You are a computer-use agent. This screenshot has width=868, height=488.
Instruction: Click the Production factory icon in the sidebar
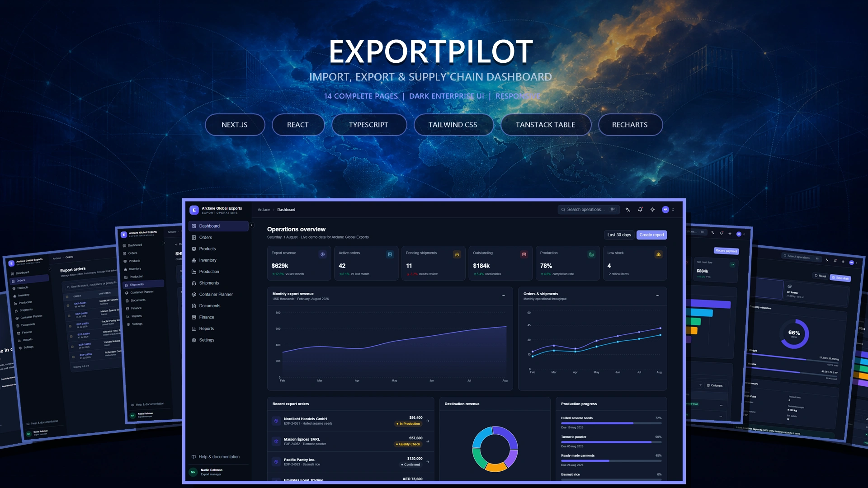click(x=194, y=272)
